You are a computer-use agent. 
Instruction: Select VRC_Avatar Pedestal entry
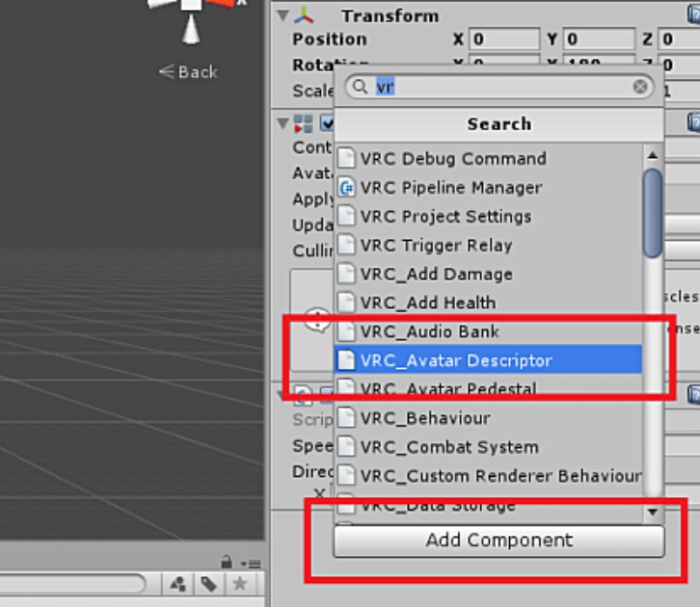coord(489,388)
